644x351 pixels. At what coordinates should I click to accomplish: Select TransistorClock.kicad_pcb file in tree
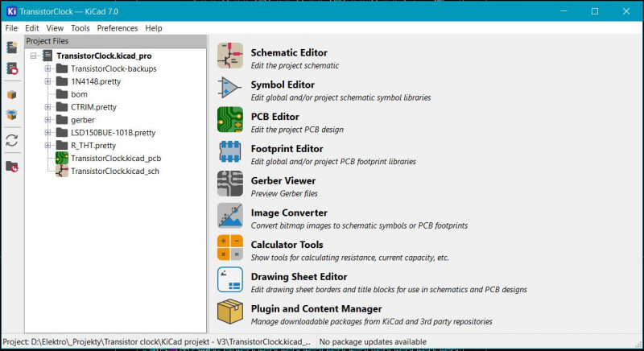pyautogui.click(x=115, y=159)
